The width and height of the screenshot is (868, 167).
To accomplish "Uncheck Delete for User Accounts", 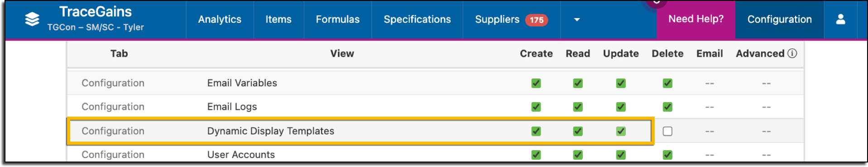I will [x=667, y=155].
